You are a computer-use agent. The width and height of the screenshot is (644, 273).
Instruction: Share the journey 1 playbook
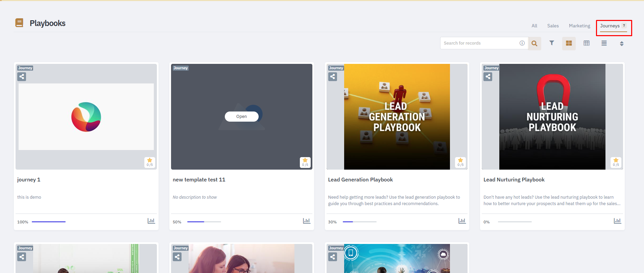[x=22, y=77]
